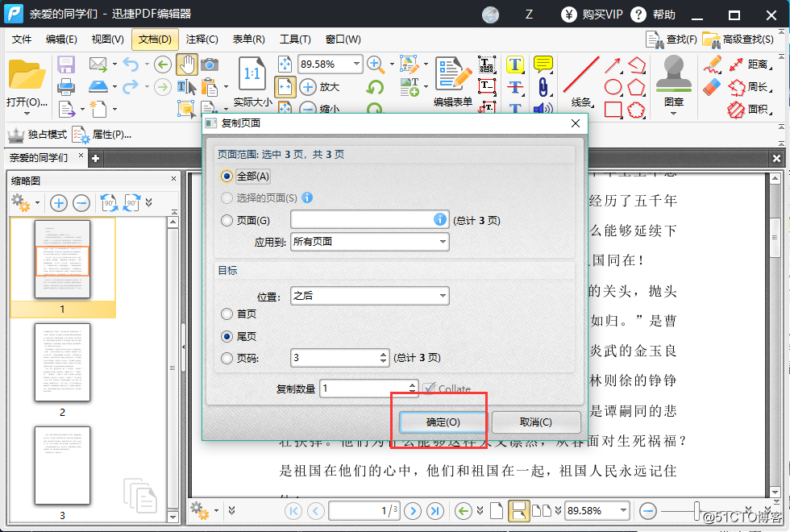Select the arrow drawing tool

613,65
